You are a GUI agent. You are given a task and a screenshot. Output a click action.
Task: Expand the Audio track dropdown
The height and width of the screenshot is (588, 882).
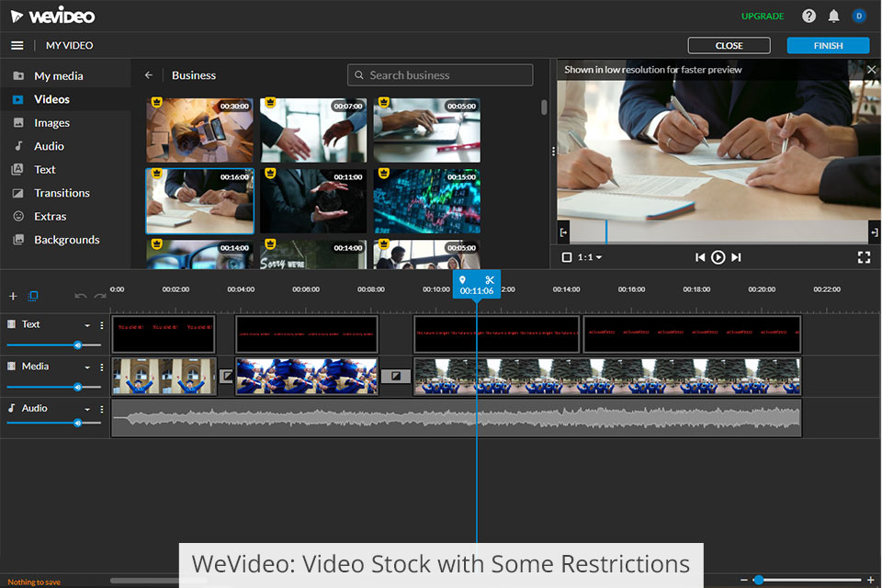click(x=87, y=409)
